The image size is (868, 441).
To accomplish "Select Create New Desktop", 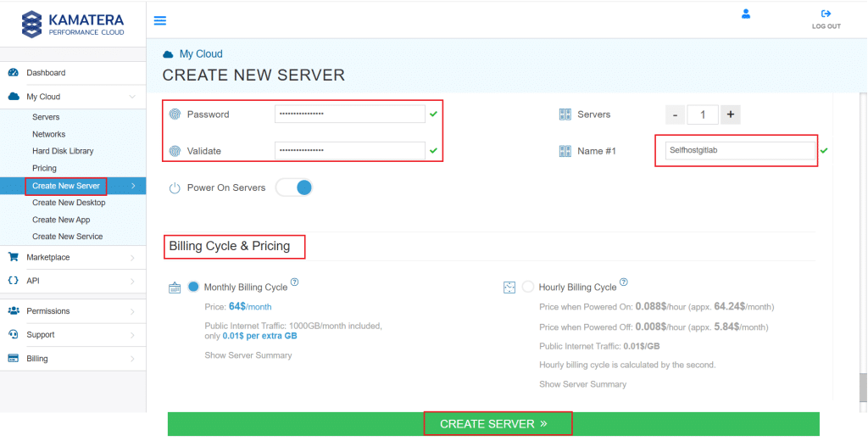I will point(69,203).
